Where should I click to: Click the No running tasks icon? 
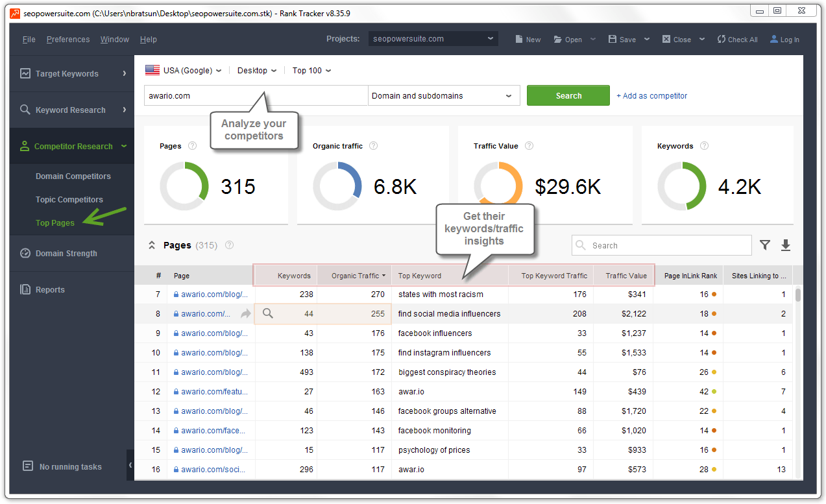(28, 466)
